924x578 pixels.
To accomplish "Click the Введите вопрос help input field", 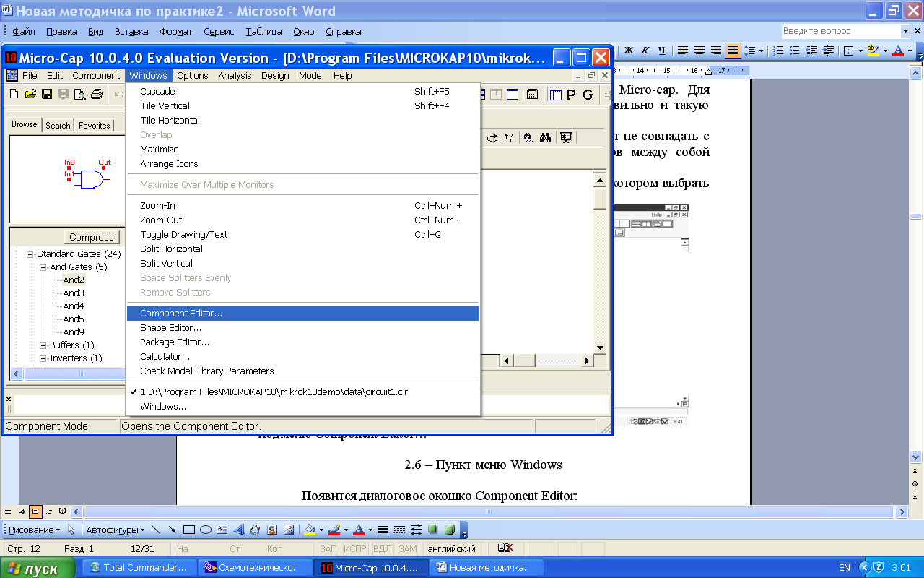I will (x=840, y=31).
